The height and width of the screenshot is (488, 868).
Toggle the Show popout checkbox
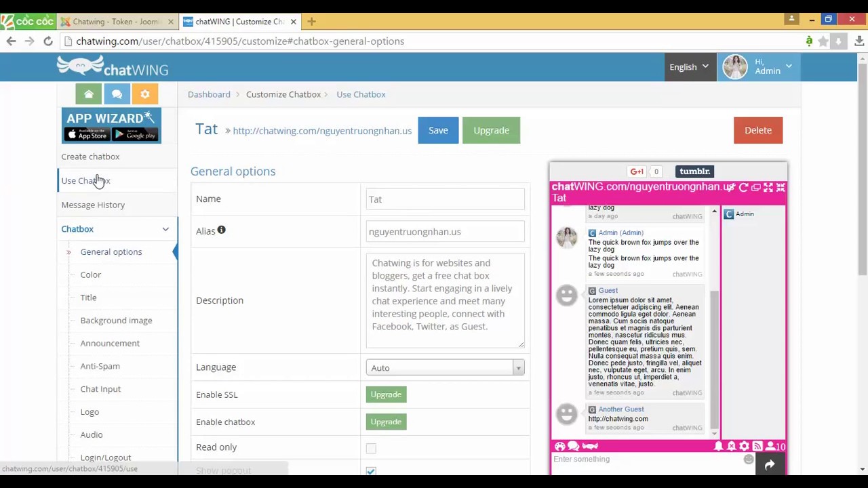(371, 470)
